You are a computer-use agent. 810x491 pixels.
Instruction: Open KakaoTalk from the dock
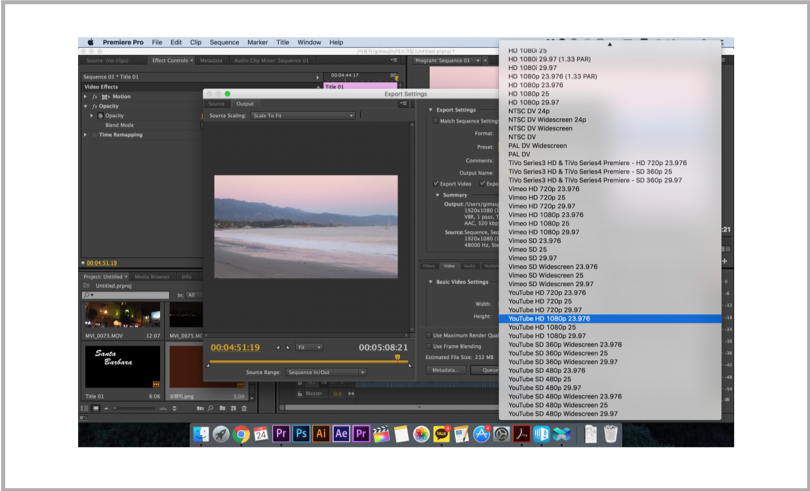point(441,434)
